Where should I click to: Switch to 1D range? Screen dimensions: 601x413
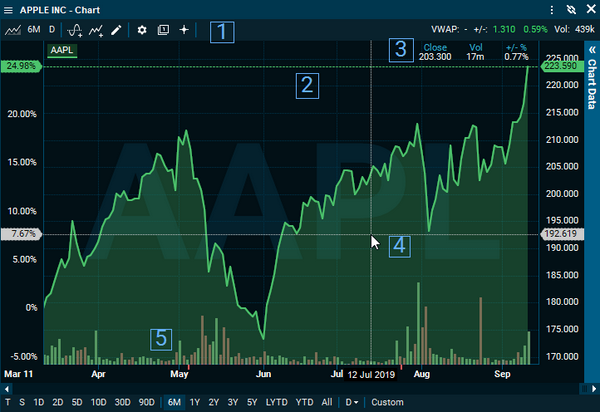(39, 402)
